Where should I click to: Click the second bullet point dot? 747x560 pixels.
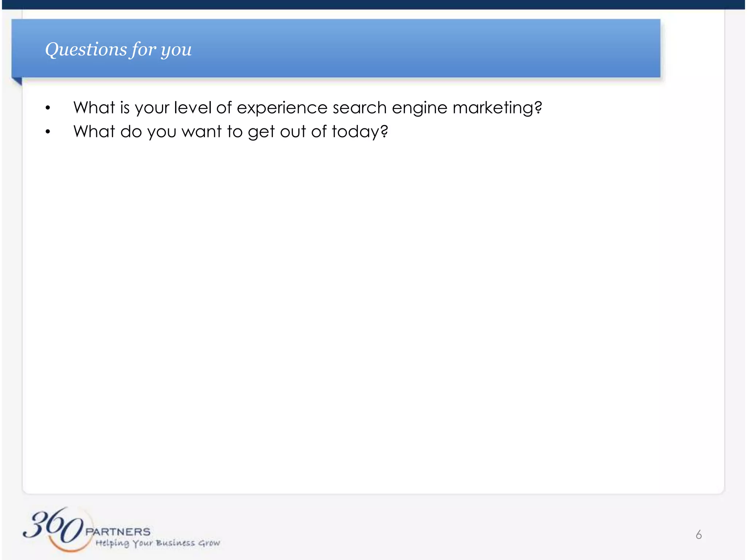coord(48,132)
